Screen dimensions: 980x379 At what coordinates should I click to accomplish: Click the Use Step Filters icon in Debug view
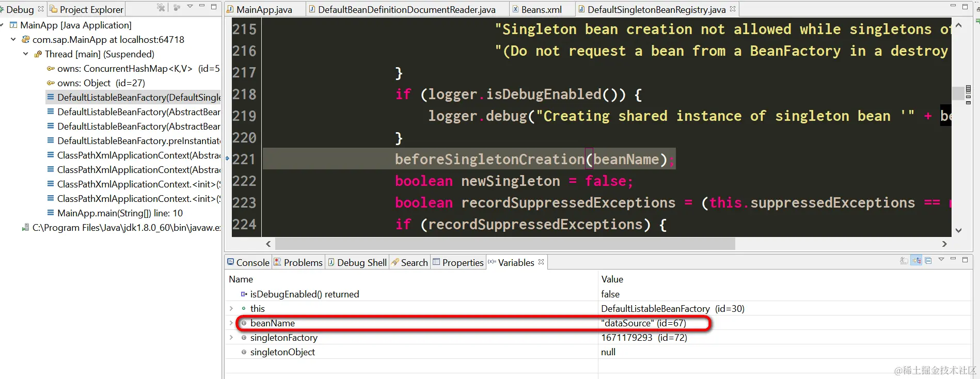[177, 7]
